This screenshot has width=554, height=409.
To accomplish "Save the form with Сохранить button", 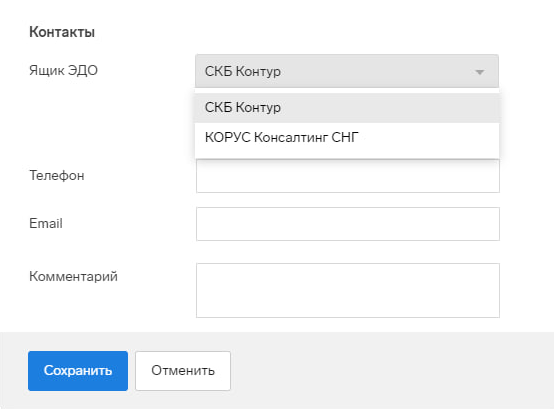I will pos(78,371).
